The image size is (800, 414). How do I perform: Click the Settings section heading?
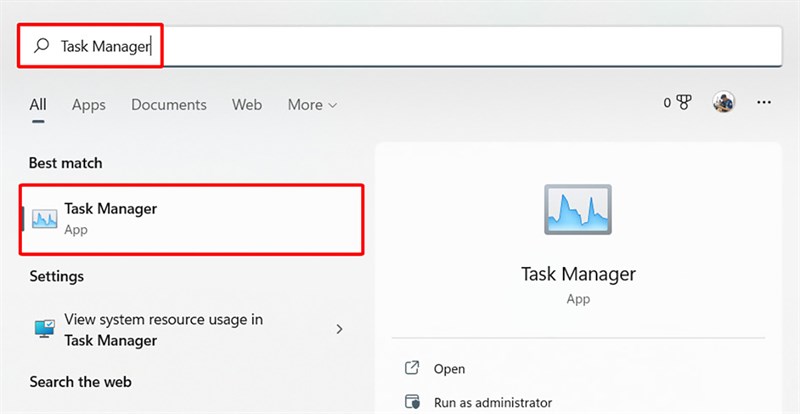coord(57,276)
